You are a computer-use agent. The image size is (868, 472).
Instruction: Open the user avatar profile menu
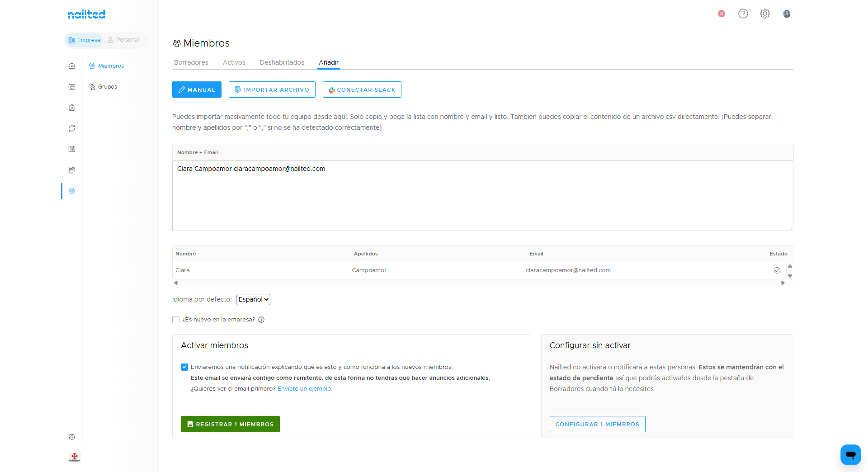(x=787, y=14)
